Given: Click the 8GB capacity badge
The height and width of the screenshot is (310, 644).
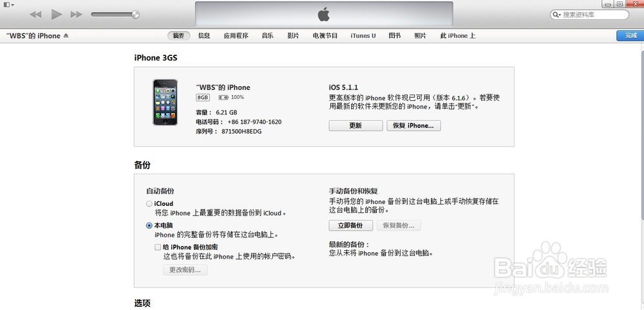Looking at the screenshot, I should (203, 98).
